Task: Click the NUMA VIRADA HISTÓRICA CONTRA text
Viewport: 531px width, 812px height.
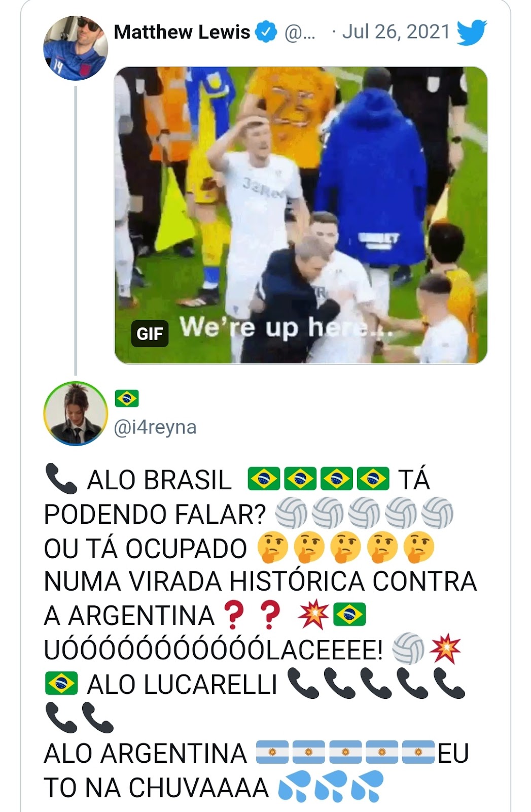Action: pyautogui.click(x=261, y=582)
